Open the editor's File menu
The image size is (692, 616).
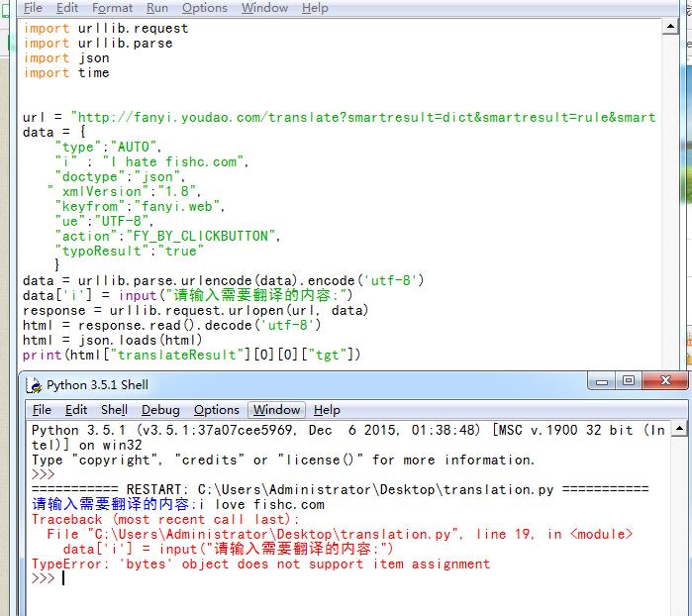click(x=33, y=8)
